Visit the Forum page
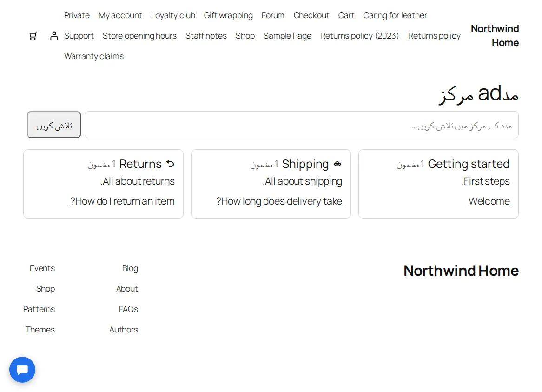Viewport: 542px width, 392px height. [x=273, y=15]
